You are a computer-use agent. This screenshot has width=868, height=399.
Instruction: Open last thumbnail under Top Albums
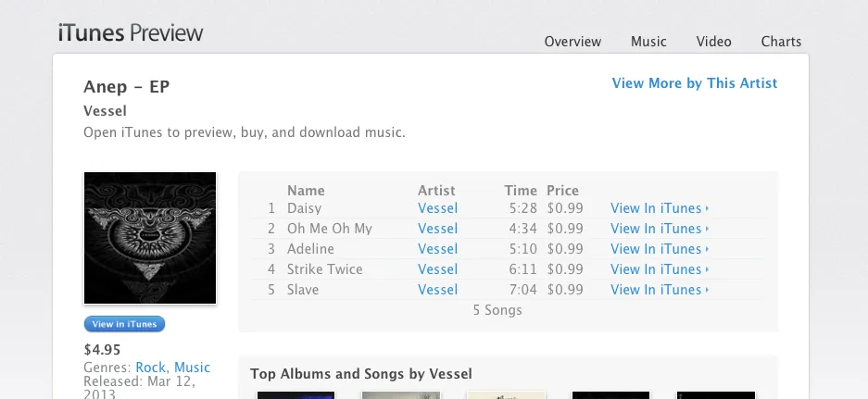(715, 395)
